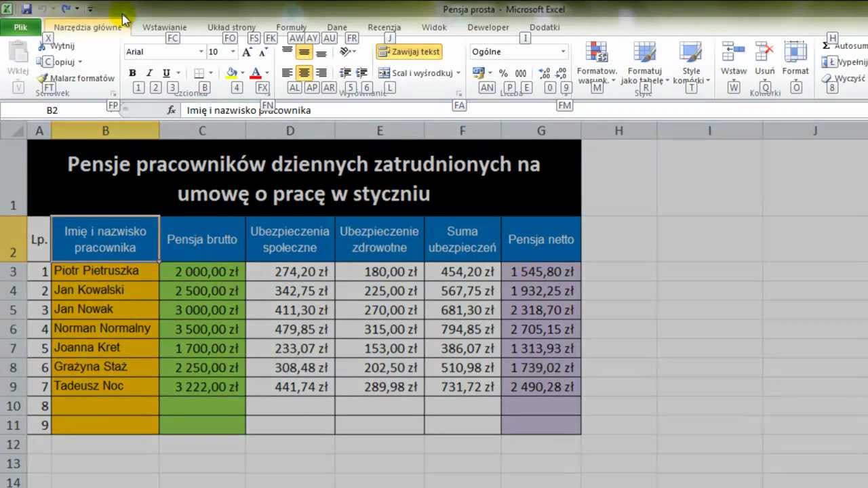Apply yellow fill color bucket

[232, 73]
